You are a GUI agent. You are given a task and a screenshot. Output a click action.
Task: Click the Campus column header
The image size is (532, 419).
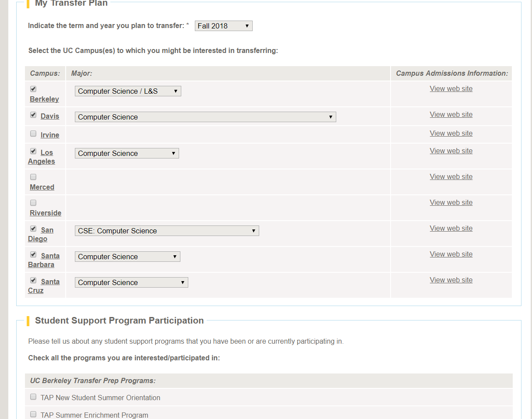[45, 73]
